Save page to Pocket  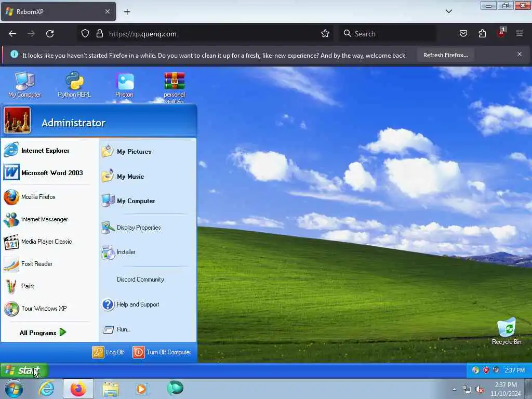click(463, 34)
